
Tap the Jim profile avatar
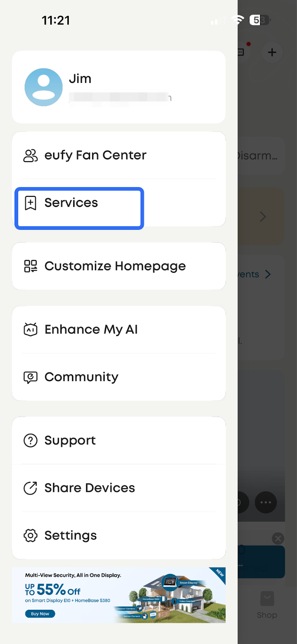point(43,87)
